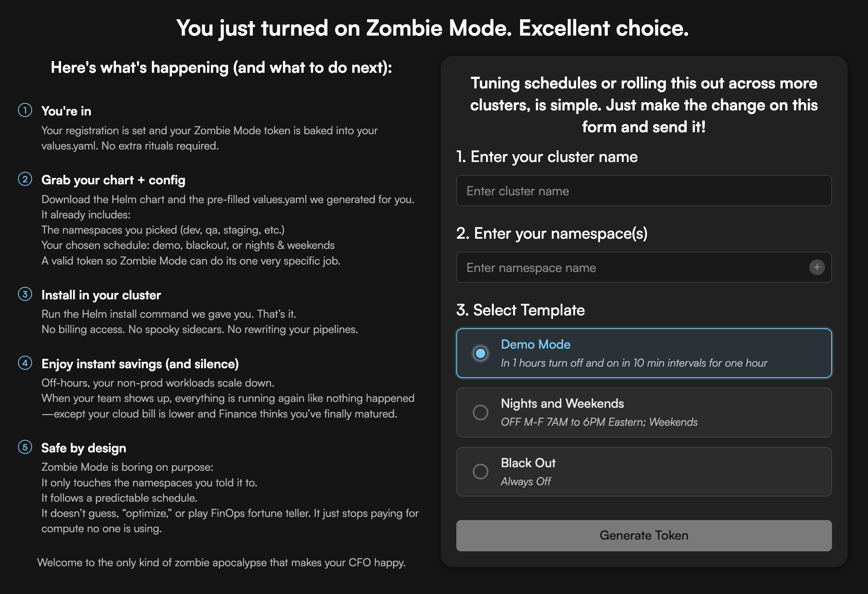Click the step 3 numbered icon
Image resolution: width=868 pixels, height=594 pixels.
pyautogui.click(x=25, y=294)
